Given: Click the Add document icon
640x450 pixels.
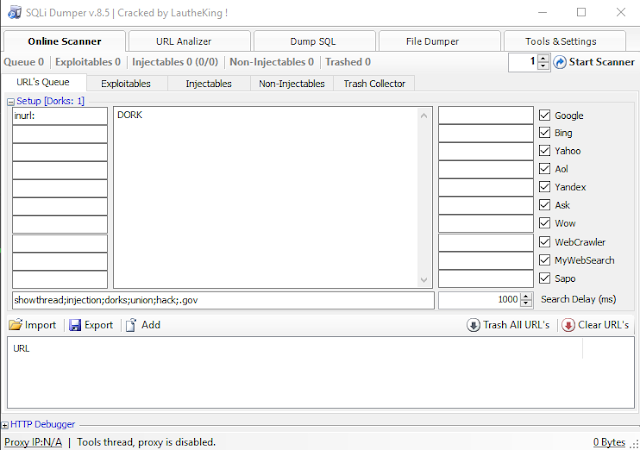Looking at the screenshot, I should point(131,325).
